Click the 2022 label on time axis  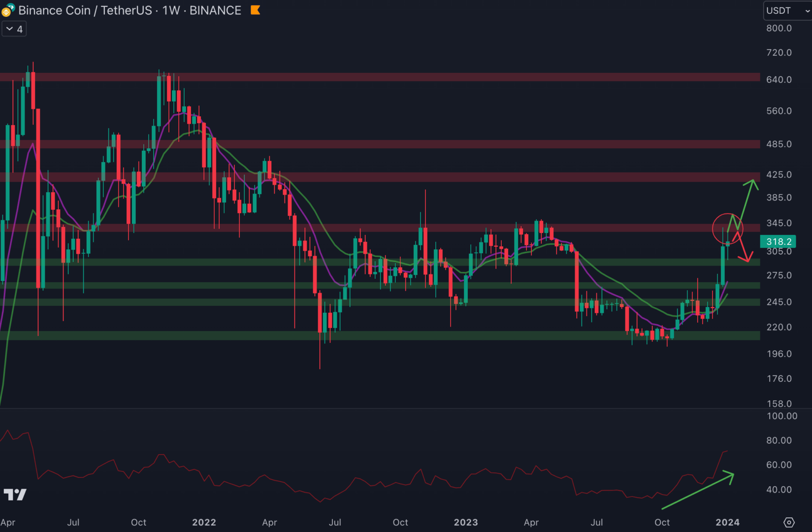coord(204,522)
